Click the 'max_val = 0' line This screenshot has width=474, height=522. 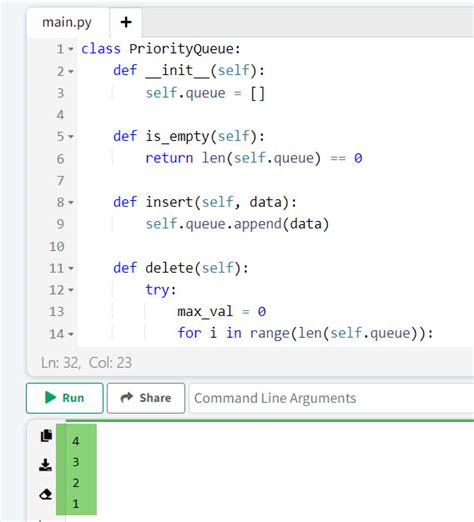pos(222,312)
